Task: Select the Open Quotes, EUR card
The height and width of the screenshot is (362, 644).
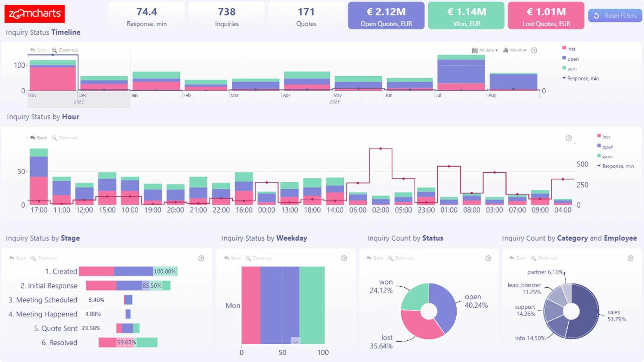Action: pos(386,16)
